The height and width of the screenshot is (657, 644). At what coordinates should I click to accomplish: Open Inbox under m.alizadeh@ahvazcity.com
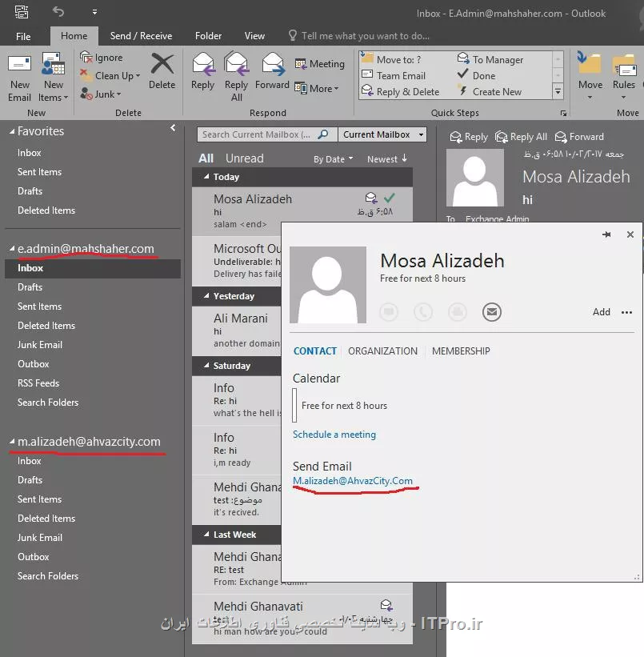(30, 461)
